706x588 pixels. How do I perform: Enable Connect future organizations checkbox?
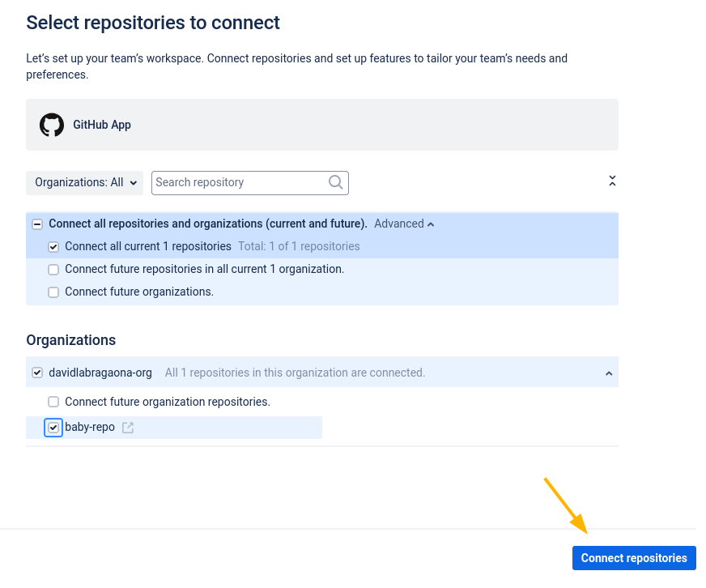coord(53,292)
